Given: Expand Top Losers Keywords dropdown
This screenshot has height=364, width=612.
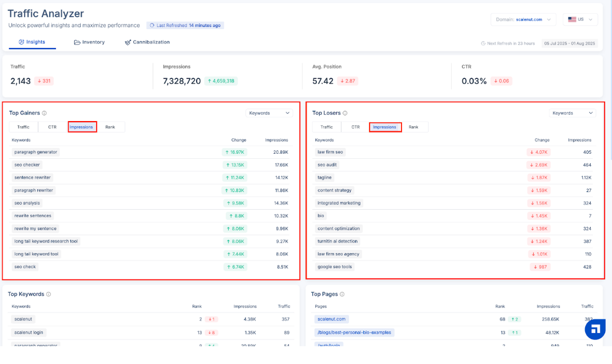Looking at the screenshot, I should pos(573,113).
